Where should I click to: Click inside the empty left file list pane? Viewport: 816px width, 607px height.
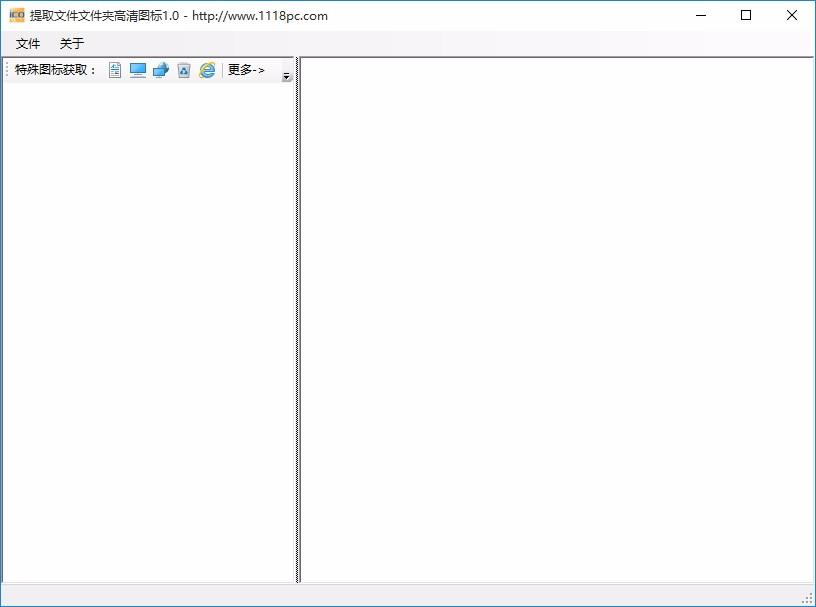pyautogui.click(x=148, y=332)
